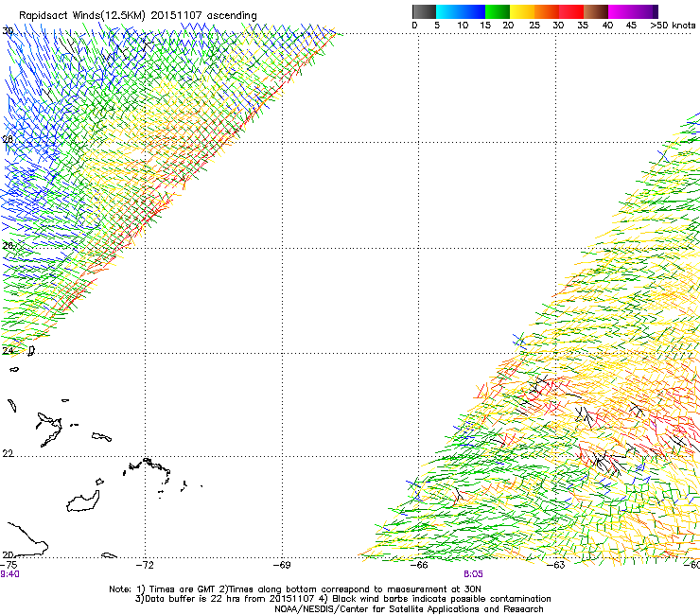The height and width of the screenshot is (615, 700).
Task: Select the longitude label '-69'
Action: coord(282,565)
